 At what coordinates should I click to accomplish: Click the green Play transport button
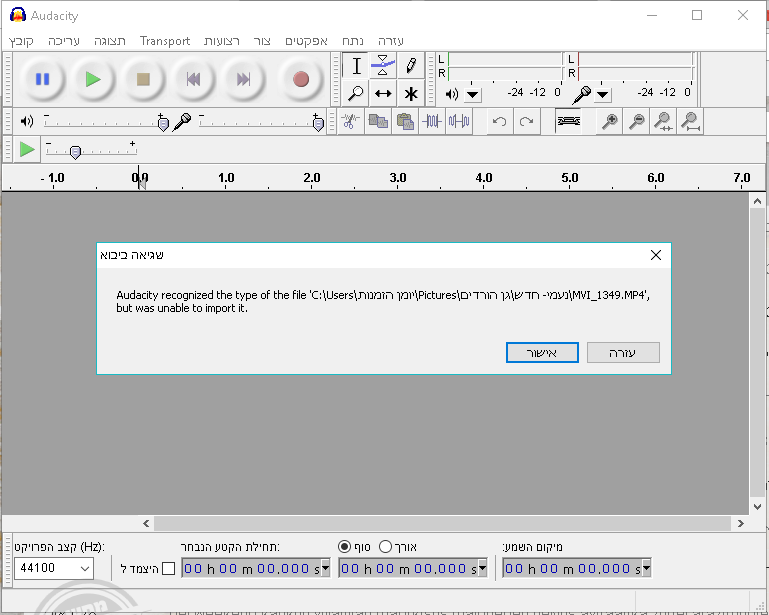click(93, 79)
